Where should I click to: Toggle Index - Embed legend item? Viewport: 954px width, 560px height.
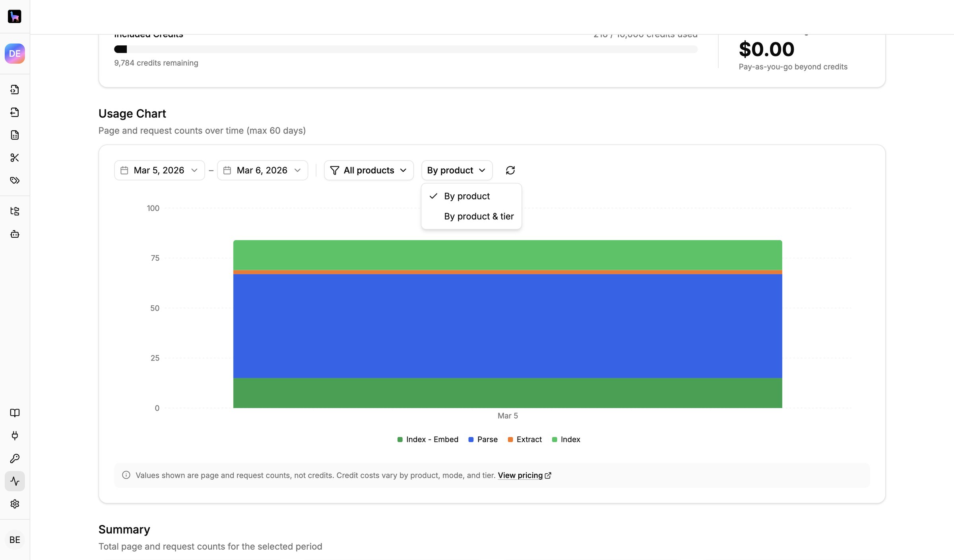click(428, 439)
